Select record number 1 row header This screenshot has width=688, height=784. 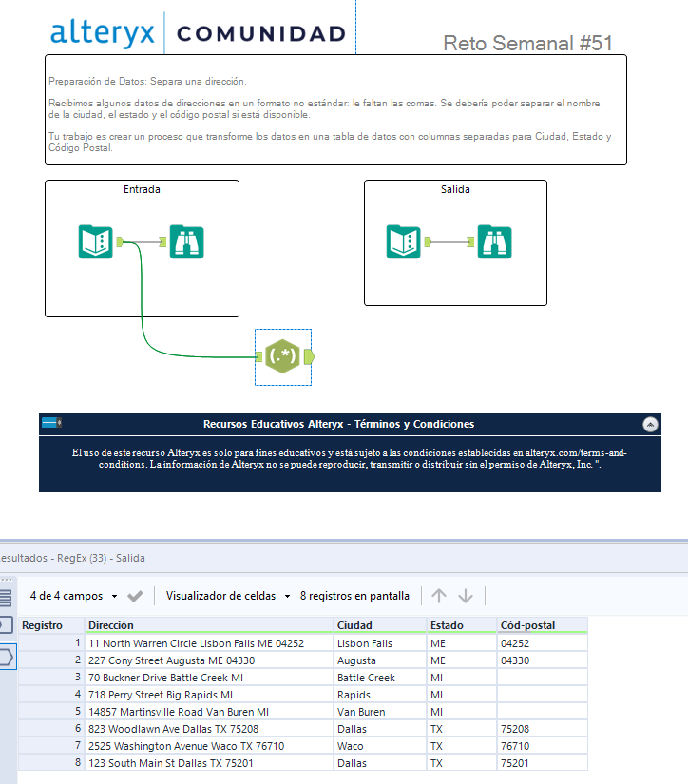point(51,643)
